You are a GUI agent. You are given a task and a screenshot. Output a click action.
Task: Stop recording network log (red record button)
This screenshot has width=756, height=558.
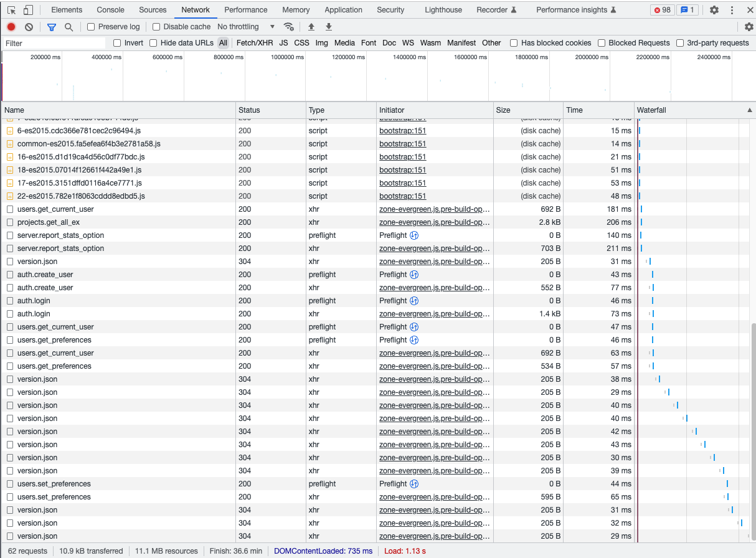tap(11, 27)
